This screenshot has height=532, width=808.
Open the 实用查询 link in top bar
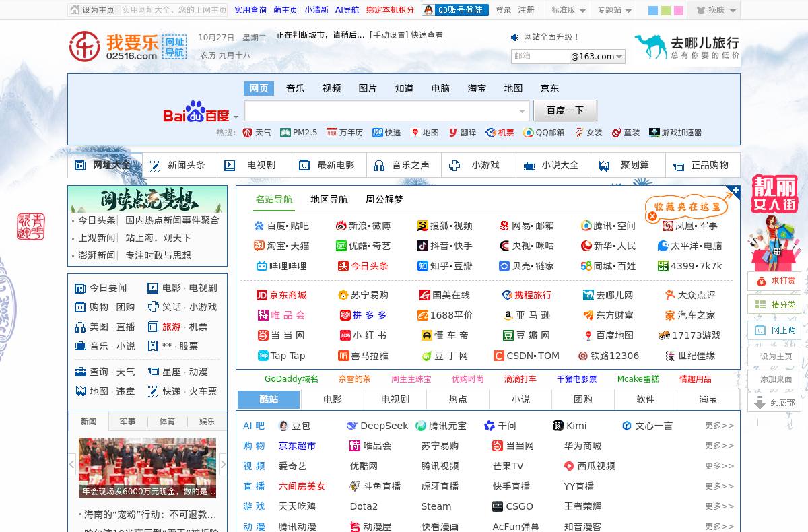pos(250,10)
